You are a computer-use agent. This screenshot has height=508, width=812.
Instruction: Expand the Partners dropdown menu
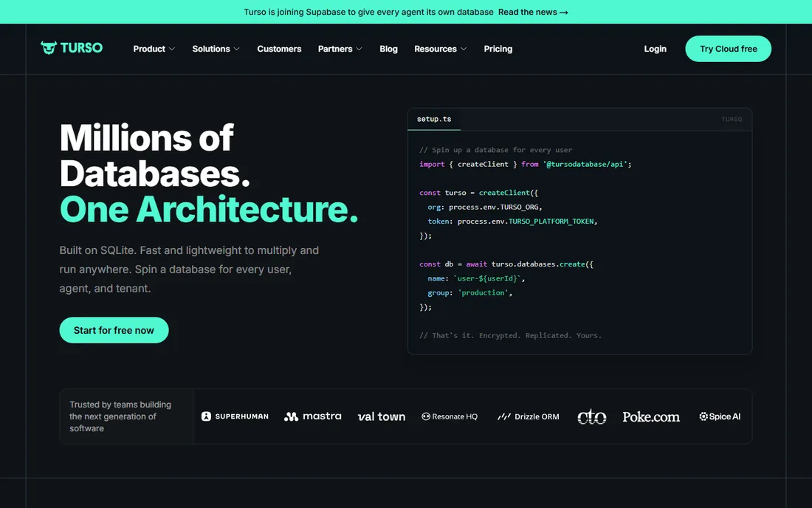pos(340,49)
